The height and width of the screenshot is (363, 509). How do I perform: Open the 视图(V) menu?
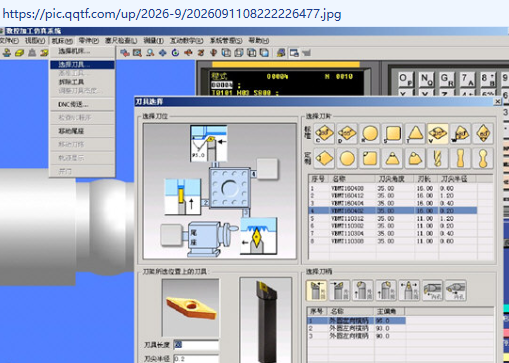coord(35,41)
